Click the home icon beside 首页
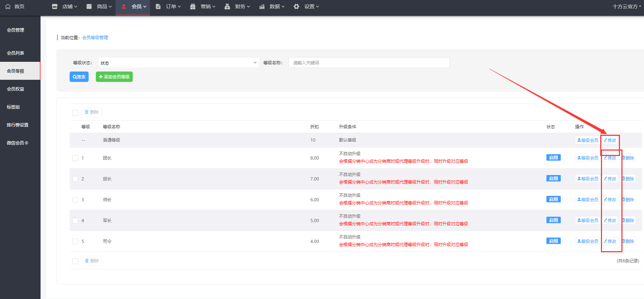This screenshot has height=299, width=644. (x=8, y=6)
